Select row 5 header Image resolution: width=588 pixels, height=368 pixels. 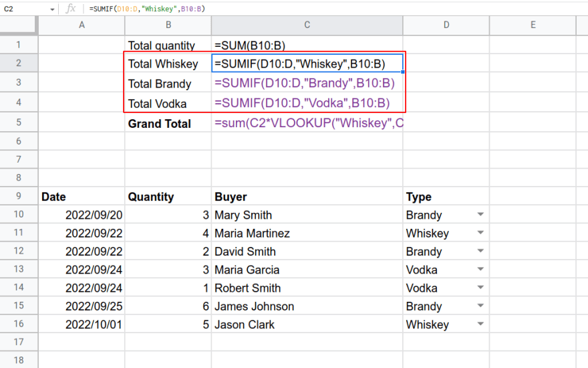point(19,122)
